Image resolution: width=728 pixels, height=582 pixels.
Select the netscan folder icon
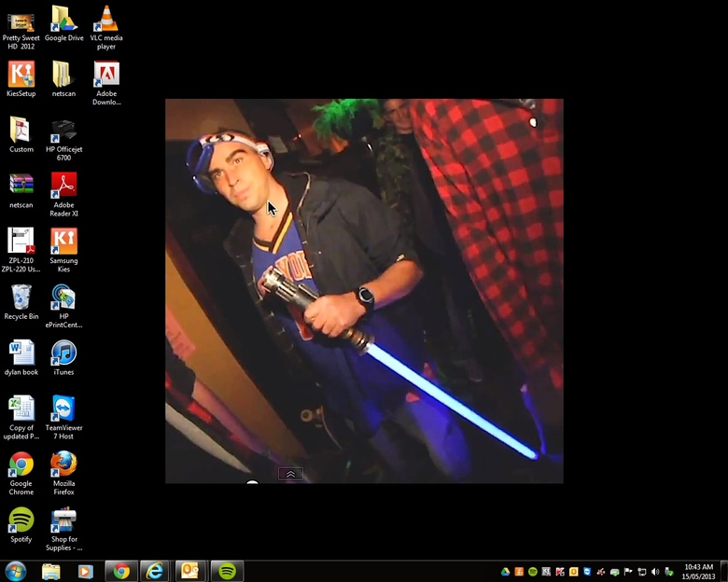(63, 79)
